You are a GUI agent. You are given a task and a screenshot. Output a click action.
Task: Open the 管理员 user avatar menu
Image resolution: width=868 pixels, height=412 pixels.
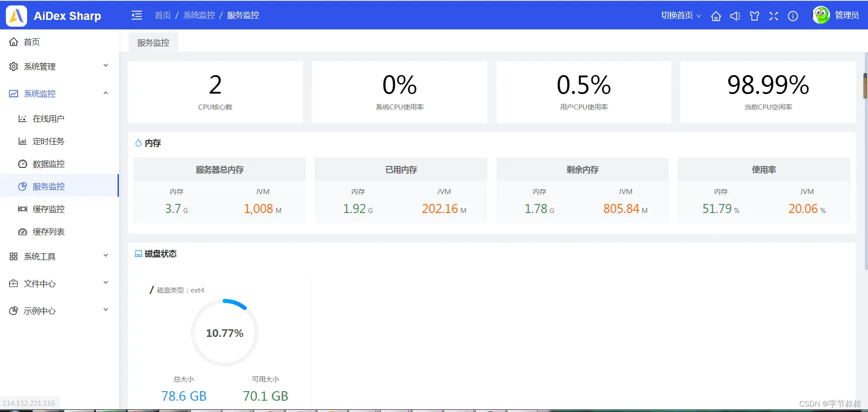tap(835, 15)
